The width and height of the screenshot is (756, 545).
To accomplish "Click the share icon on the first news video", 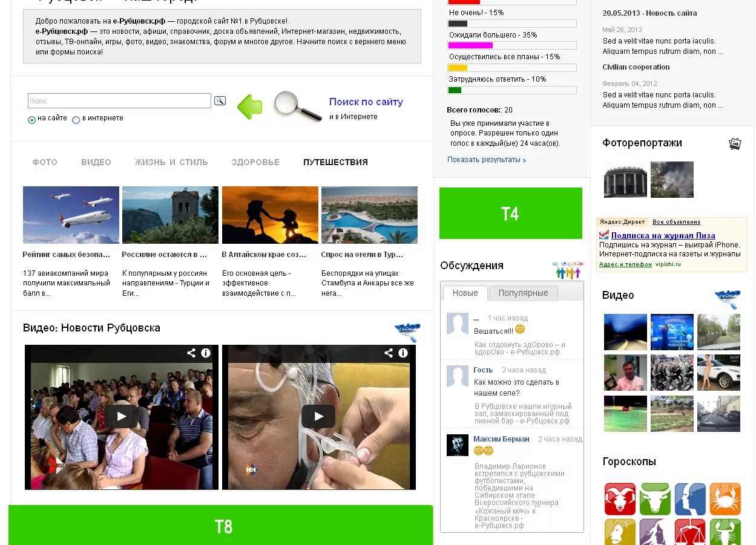I will tap(192, 353).
